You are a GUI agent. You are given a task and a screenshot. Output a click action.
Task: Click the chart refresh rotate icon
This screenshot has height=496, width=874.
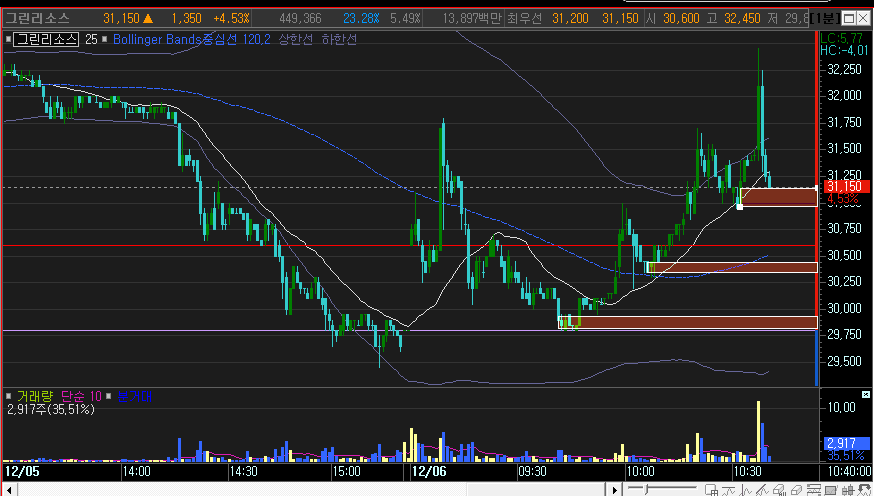coord(865,490)
